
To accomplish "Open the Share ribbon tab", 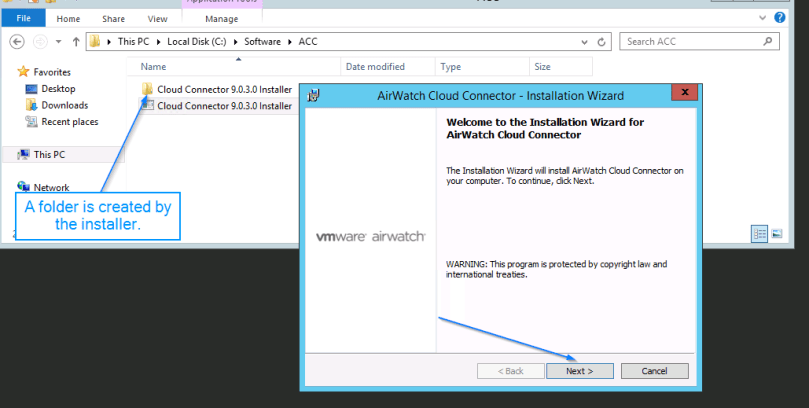I will (x=113, y=18).
